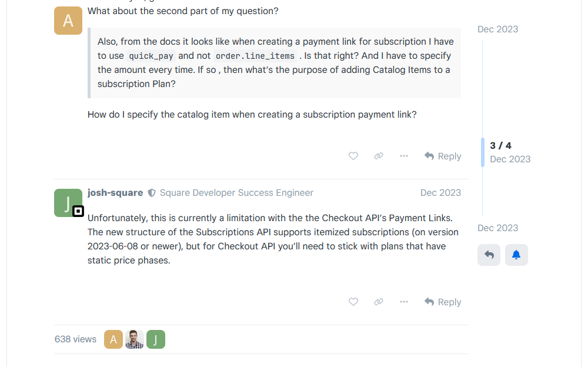This screenshot has height=367, width=588.
Task: Jump to top date Dec 2023 in timeline
Action: (x=497, y=29)
